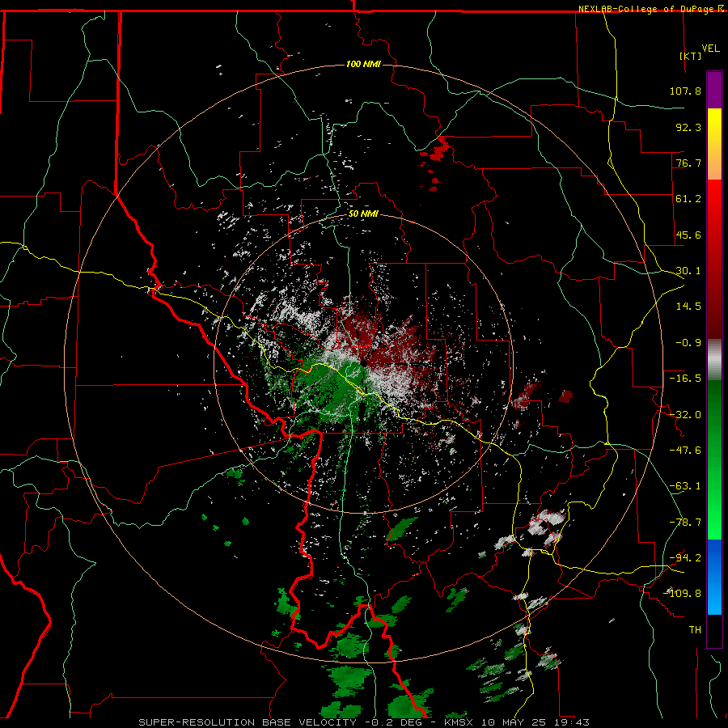Pick the yellow-orange segment of color bar
728x728 pixels.
tap(714, 144)
